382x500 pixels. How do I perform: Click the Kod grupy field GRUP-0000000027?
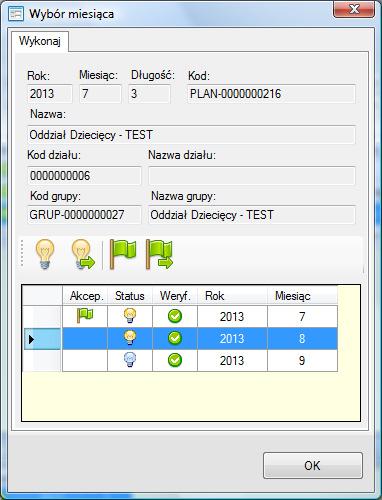pos(84,215)
